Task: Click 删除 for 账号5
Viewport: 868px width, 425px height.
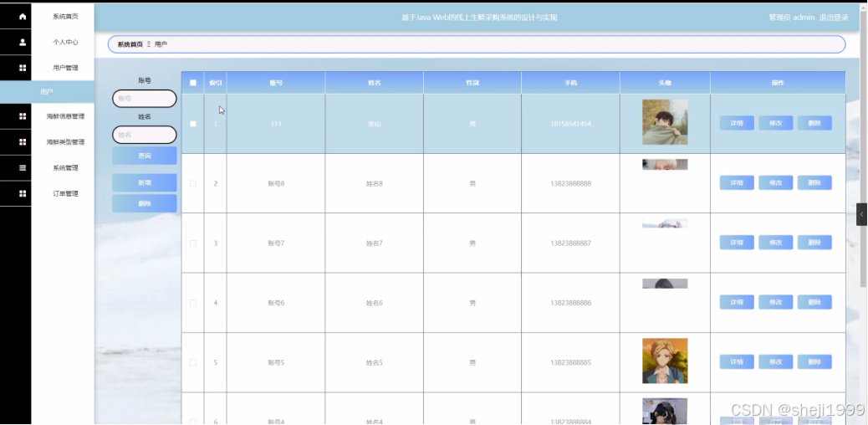Action: (814, 361)
